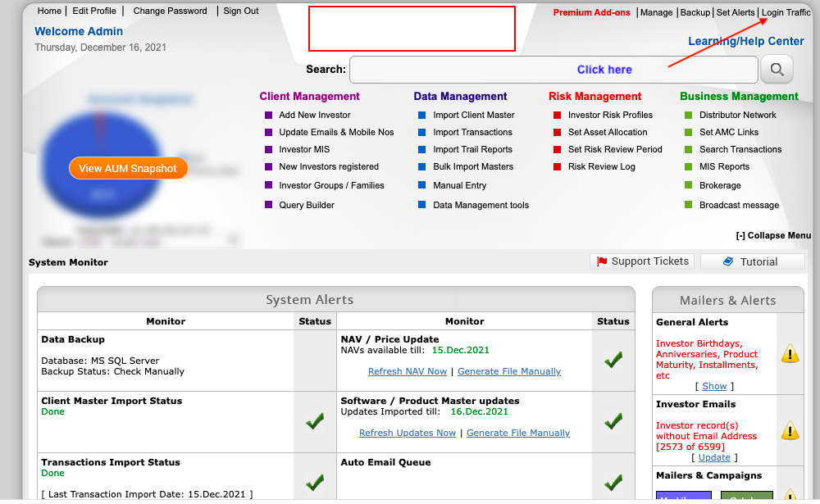This screenshot has height=504, width=820.
Task: Click the Update link for investor emails
Action: (x=714, y=457)
